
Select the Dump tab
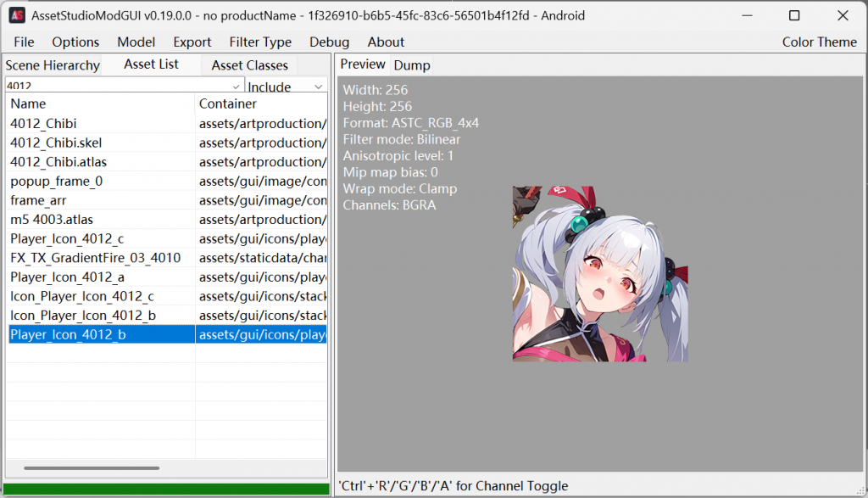tap(412, 65)
